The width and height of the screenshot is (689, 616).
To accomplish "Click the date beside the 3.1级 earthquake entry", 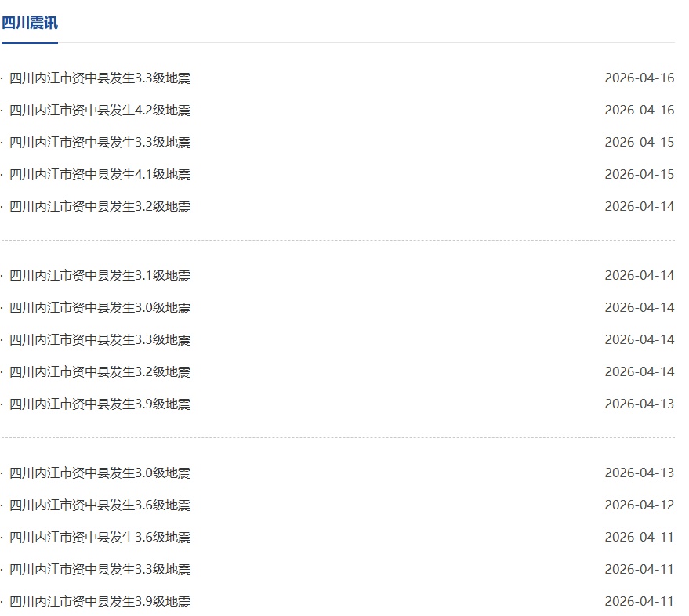I will pyautogui.click(x=639, y=276).
